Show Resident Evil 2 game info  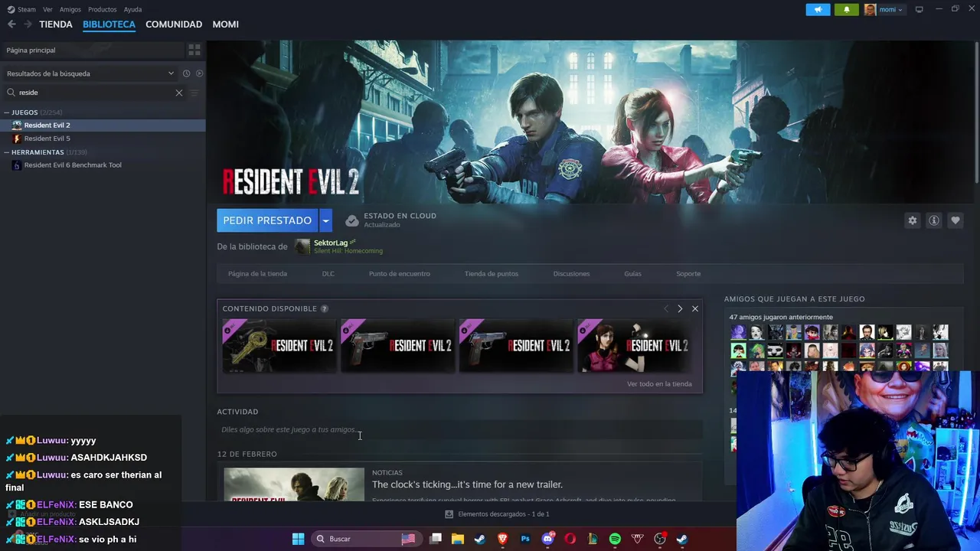click(933, 220)
